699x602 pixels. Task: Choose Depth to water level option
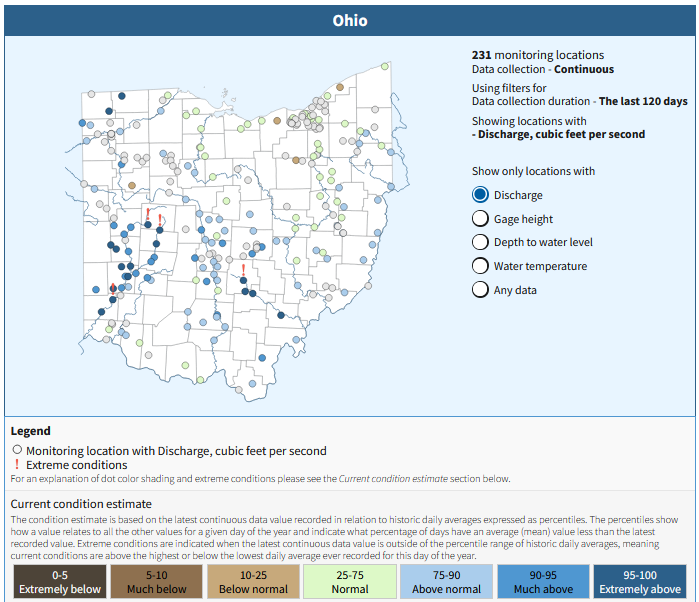click(x=480, y=242)
